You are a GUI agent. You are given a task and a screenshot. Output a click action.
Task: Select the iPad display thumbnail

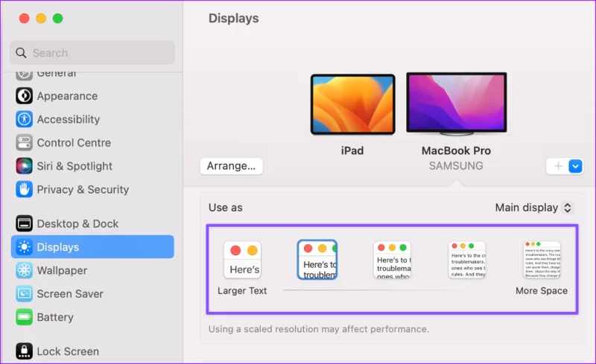point(352,104)
